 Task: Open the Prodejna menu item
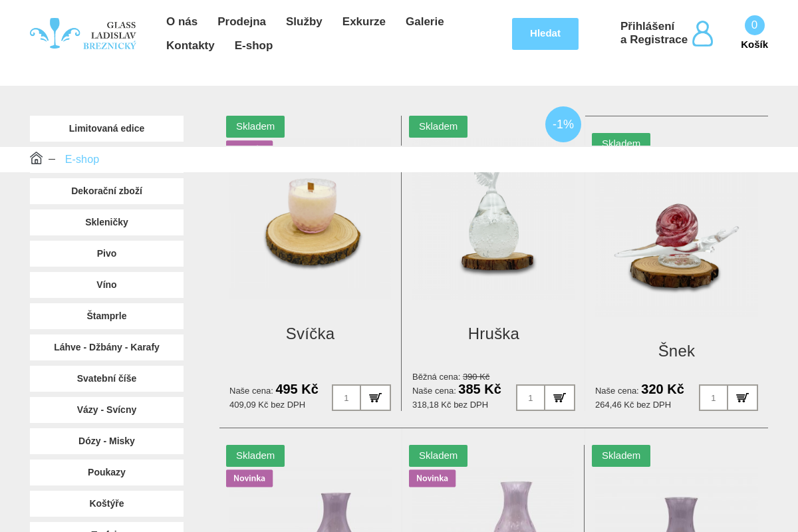[241, 21]
